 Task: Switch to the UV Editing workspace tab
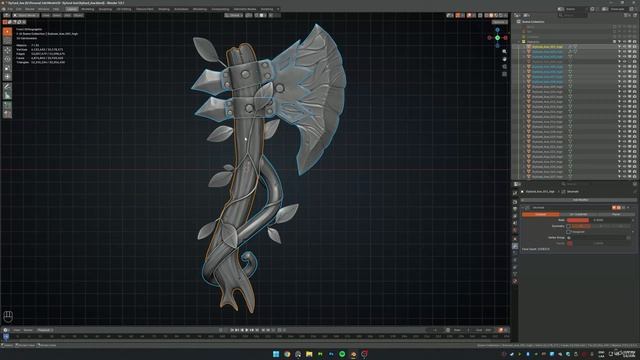pyautogui.click(x=124, y=9)
